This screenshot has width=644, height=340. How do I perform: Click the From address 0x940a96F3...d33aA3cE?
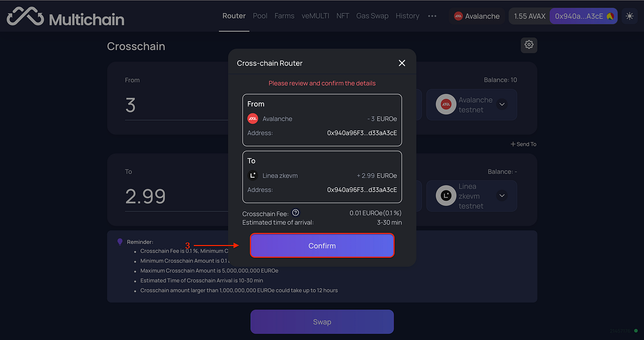[362, 133]
